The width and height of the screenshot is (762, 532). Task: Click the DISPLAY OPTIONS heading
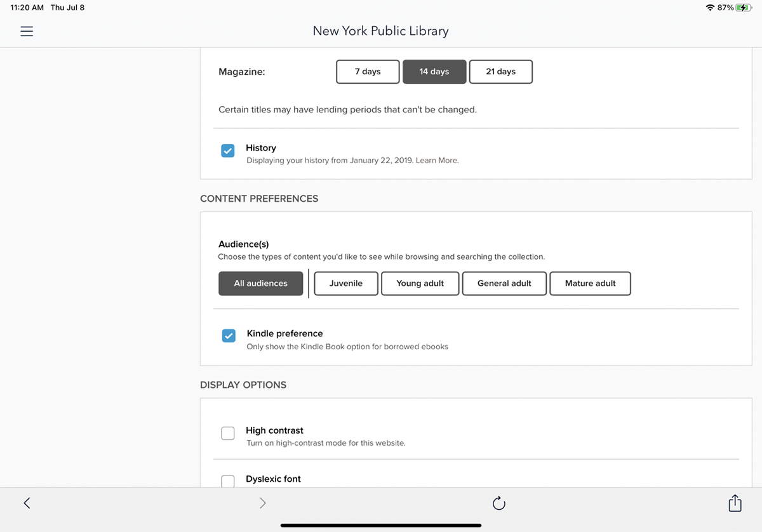243,385
